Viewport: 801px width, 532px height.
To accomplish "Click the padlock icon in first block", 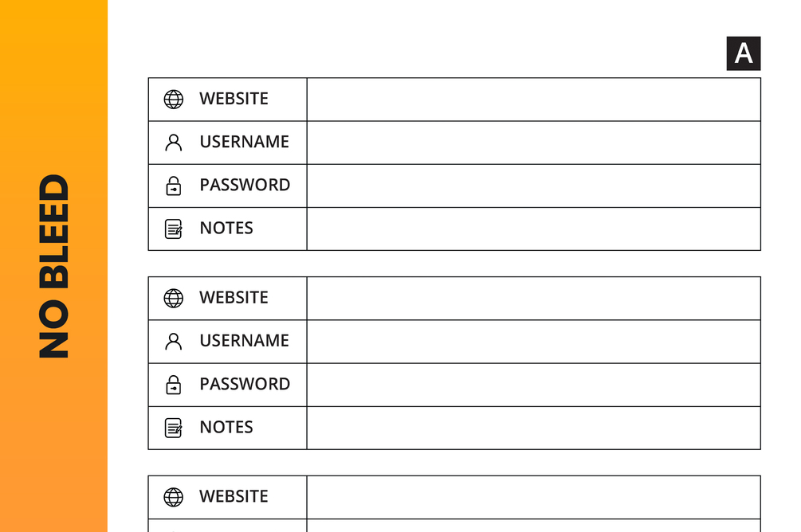I will 173,186.
